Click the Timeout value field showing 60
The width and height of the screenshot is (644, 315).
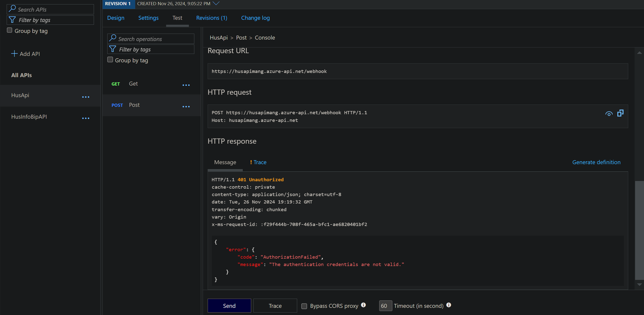click(x=385, y=306)
